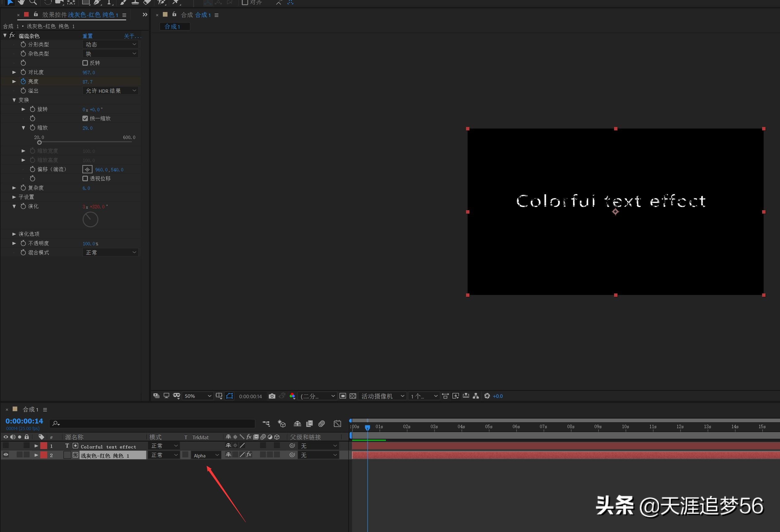Viewport: 780px width, 532px height.
Task: Enable the 反转 checkbox in 湍流杂色
Action: 85,63
